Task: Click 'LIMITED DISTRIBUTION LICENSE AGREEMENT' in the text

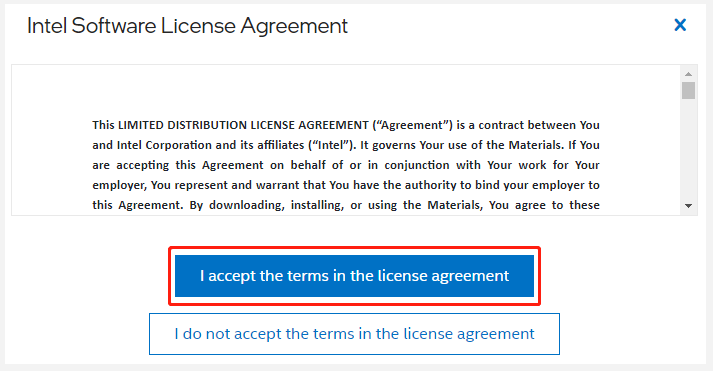Action: (243, 125)
